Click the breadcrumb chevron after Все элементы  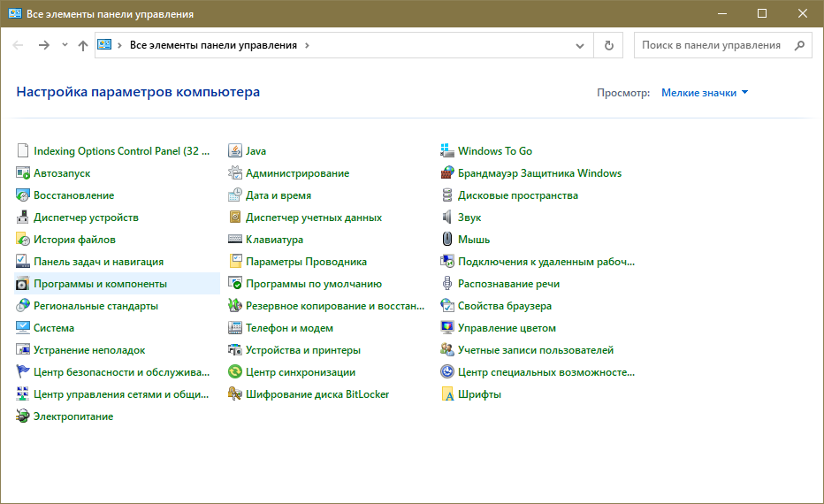coord(307,45)
